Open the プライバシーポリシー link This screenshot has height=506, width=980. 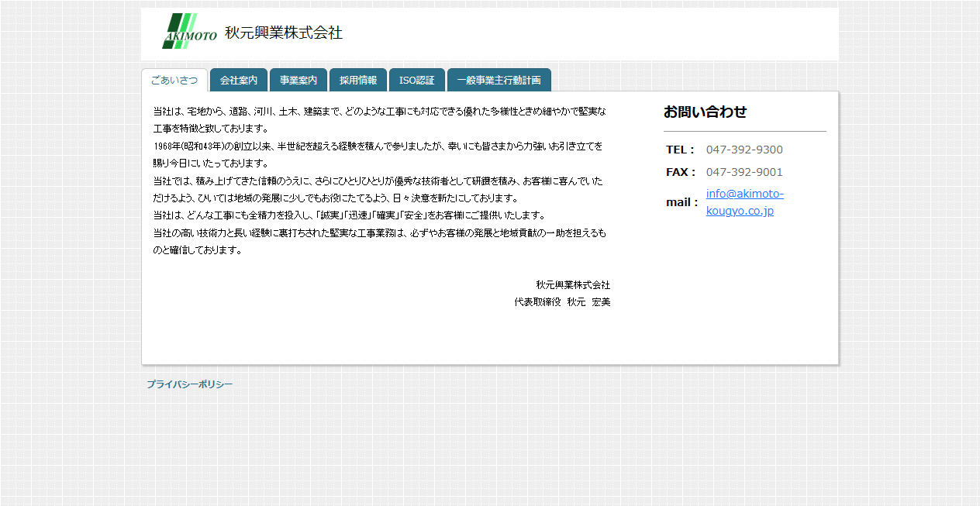click(x=189, y=383)
